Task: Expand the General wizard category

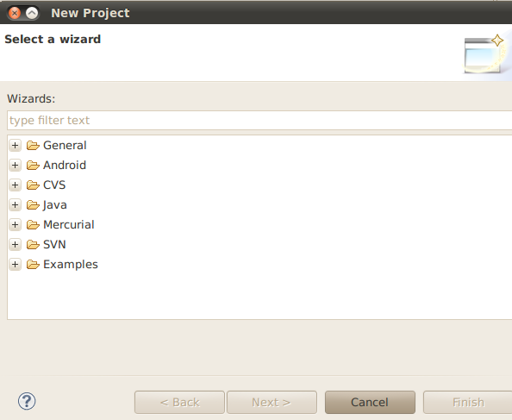Action: 15,146
